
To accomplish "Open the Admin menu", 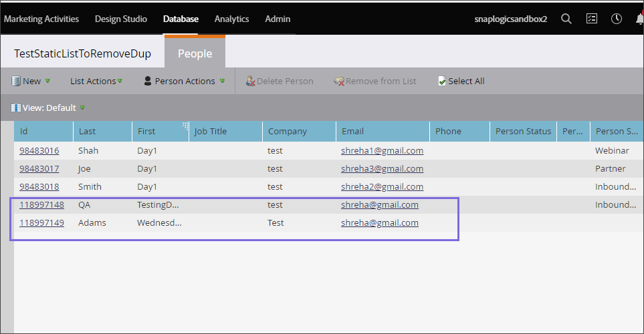I will point(278,19).
